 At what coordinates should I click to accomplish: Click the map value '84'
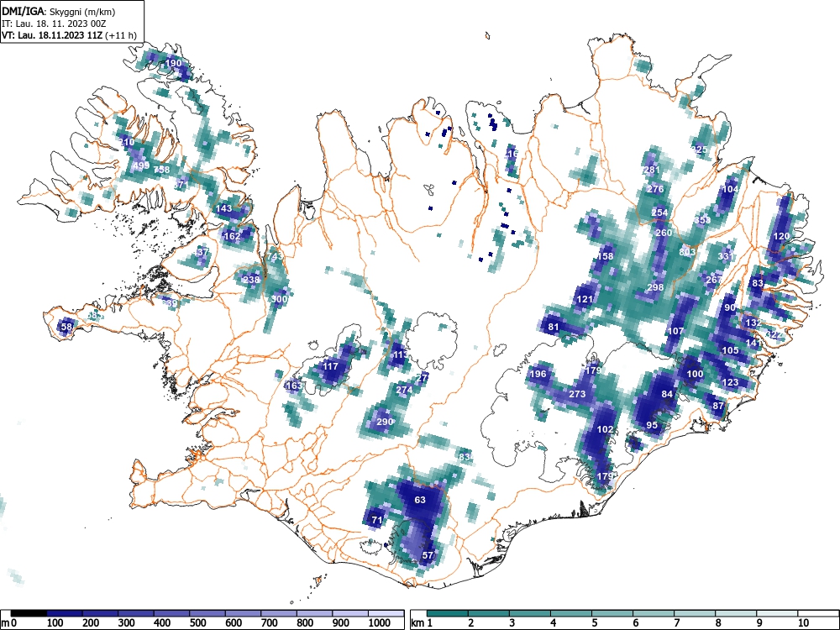667,394
